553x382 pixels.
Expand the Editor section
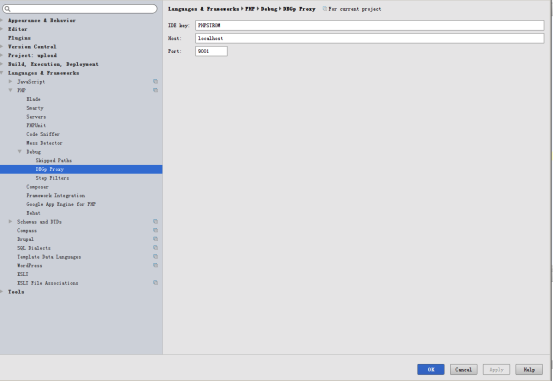2,29
